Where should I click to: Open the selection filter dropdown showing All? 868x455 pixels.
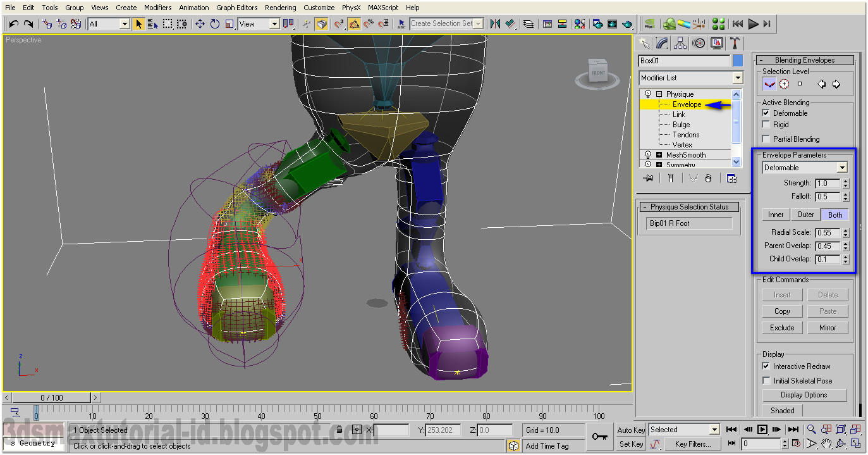124,23
